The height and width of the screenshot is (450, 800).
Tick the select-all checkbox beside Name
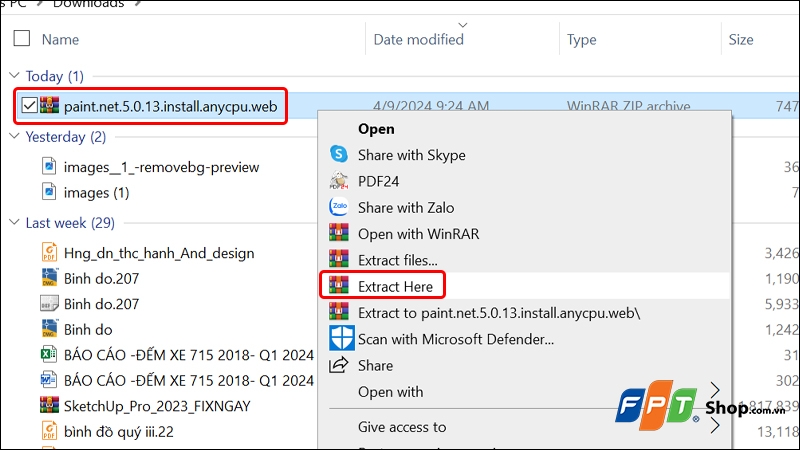[x=22, y=38]
